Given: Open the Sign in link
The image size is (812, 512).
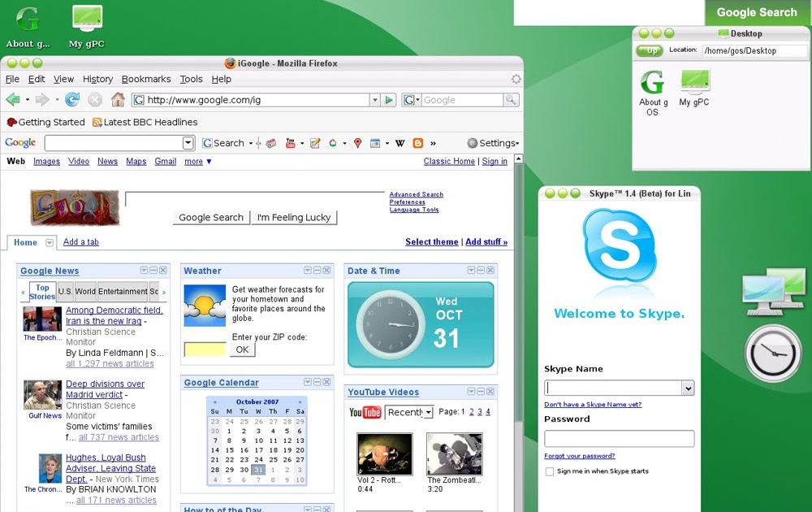Looking at the screenshot, I should tap(495, 162).
